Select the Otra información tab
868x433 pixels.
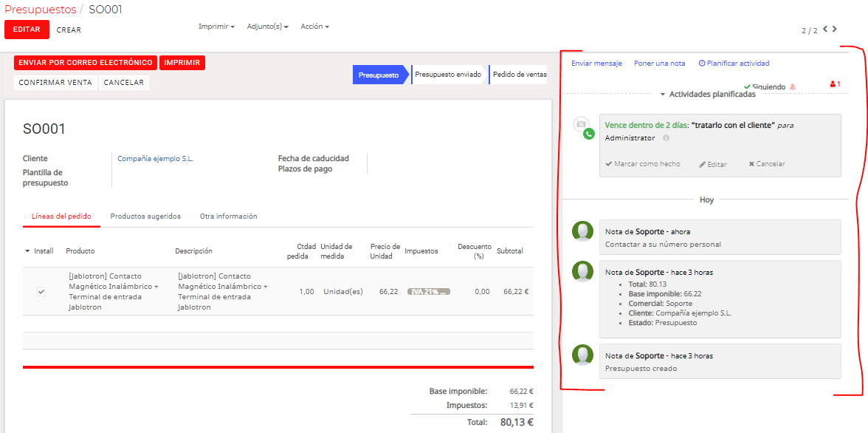[x=229, y=216]
